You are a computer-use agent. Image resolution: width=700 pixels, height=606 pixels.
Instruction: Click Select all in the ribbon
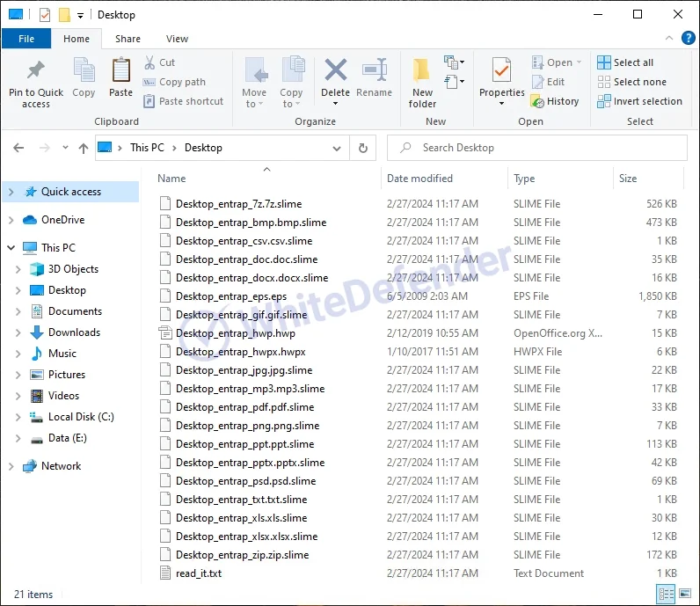[x=625, y=62]
